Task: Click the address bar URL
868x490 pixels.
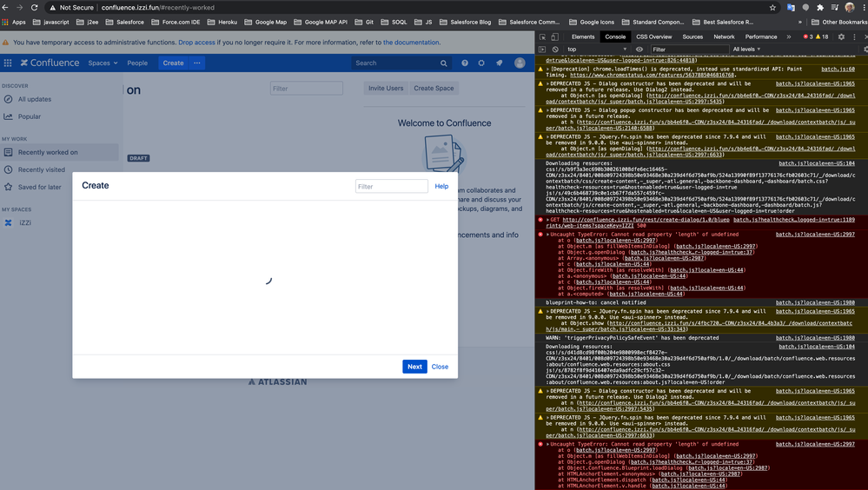Action: pyautogui.click(x=158, y=8)
